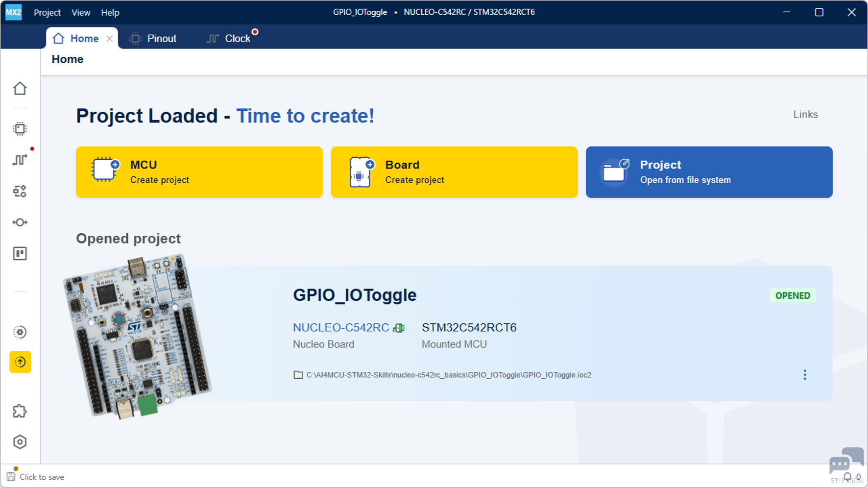Open the puzzle-piece extensions sidebar icon
The height and width of the screenshot is (488, 868).
point(20,411)
